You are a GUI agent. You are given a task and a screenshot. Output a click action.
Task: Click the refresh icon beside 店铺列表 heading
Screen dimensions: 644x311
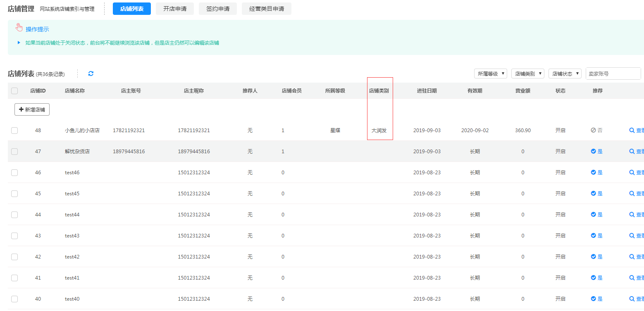[91, 74]
